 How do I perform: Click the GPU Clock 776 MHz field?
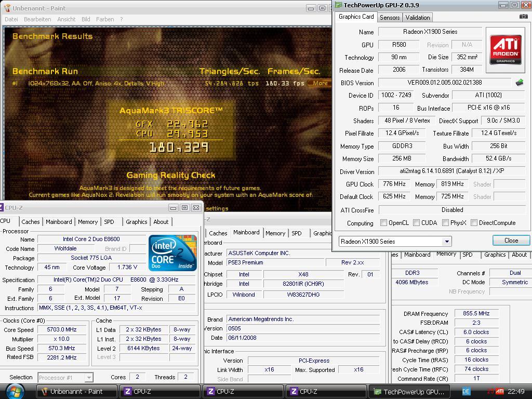click(x=394, y=184)
